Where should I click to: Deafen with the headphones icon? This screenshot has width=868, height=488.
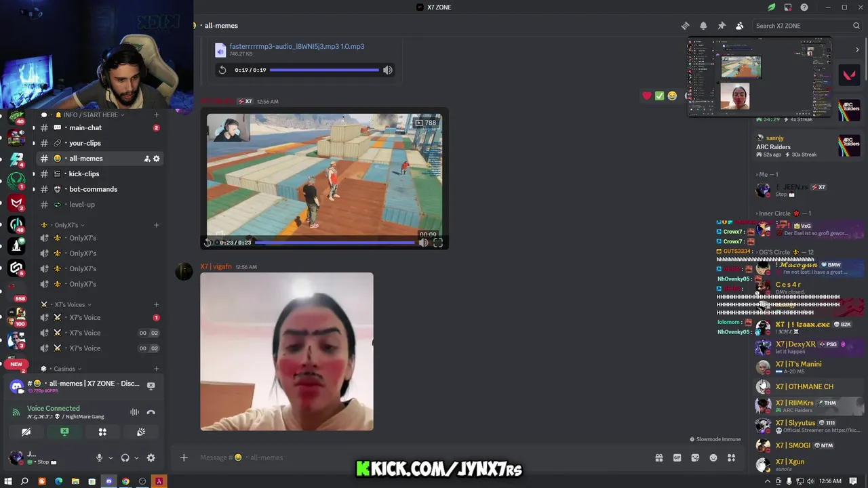point(125,458)
